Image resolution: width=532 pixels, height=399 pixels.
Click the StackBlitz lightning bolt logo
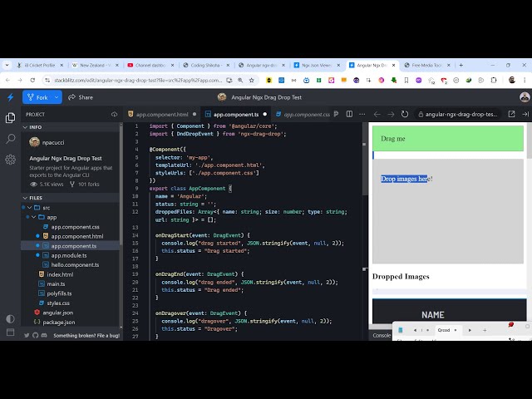coord(10,97)
